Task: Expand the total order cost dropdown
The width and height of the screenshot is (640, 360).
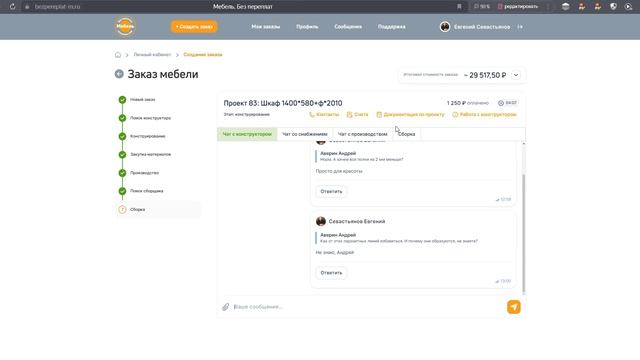Action: pos(516,75)
